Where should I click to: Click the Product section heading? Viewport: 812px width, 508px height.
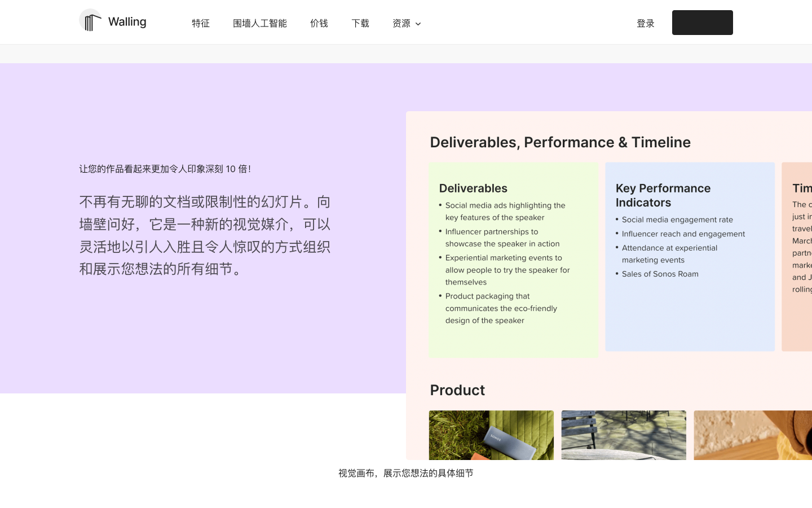tap(457, 390)
